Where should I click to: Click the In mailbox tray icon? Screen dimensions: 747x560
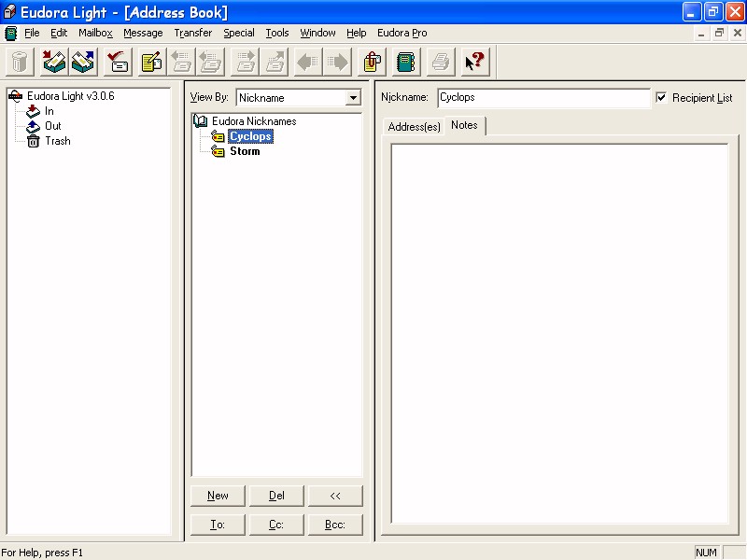(33, 111)
